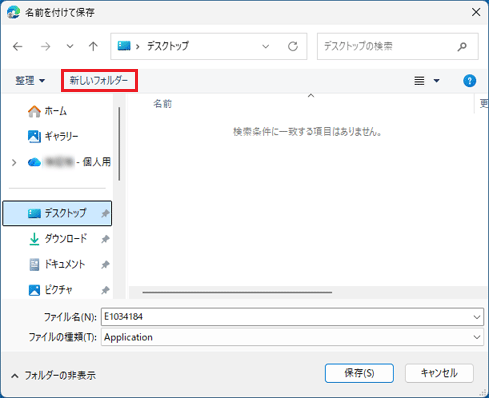
Task: Click the pin icon next to ピクチャ
Action: coord(105,290)
